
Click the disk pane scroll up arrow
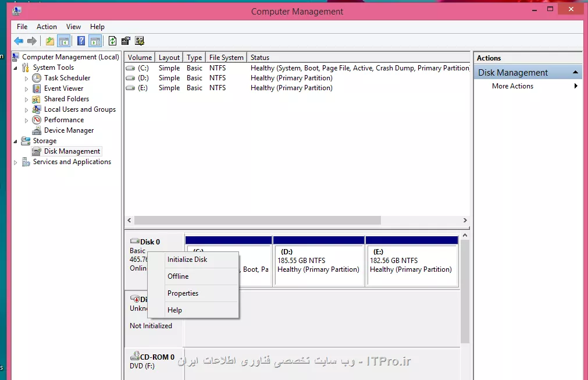click(x=465, y=235)
